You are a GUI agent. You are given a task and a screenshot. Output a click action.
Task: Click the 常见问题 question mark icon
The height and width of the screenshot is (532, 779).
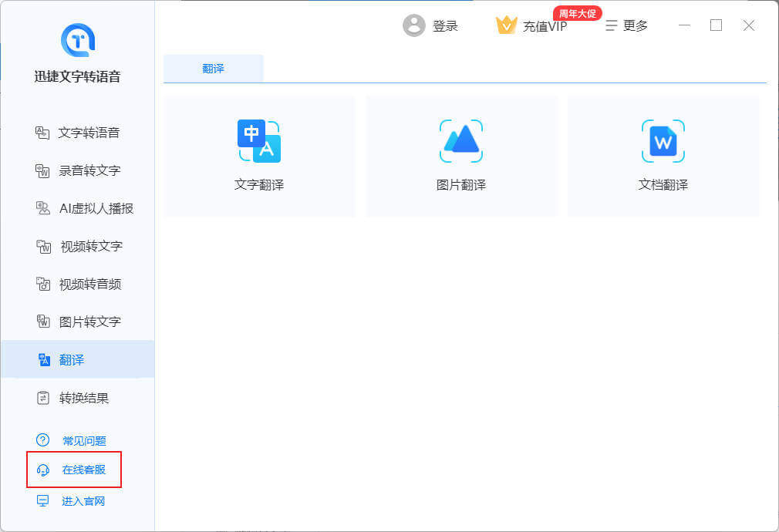point(43,440)
